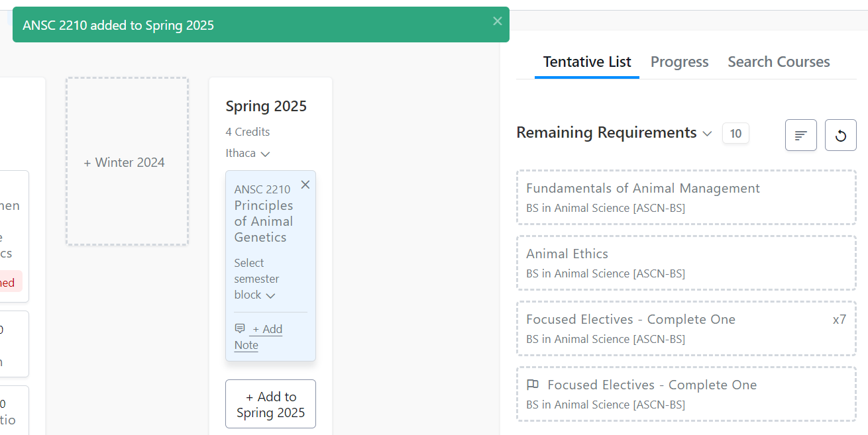Image resolution: width=868 pixels, height=435 pixels.
Task: Click the remaining requirements count badge 10
Action: [735, 134]
